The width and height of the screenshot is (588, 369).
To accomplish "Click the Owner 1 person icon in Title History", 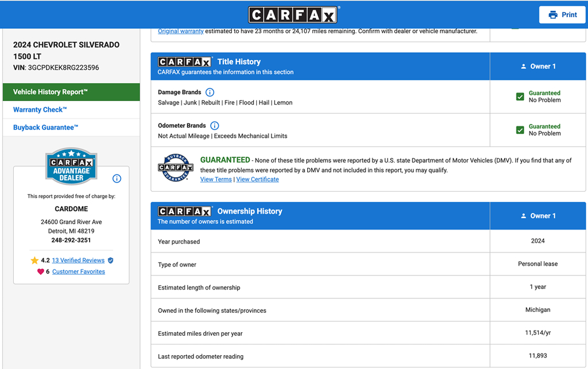I will (524, 67).
